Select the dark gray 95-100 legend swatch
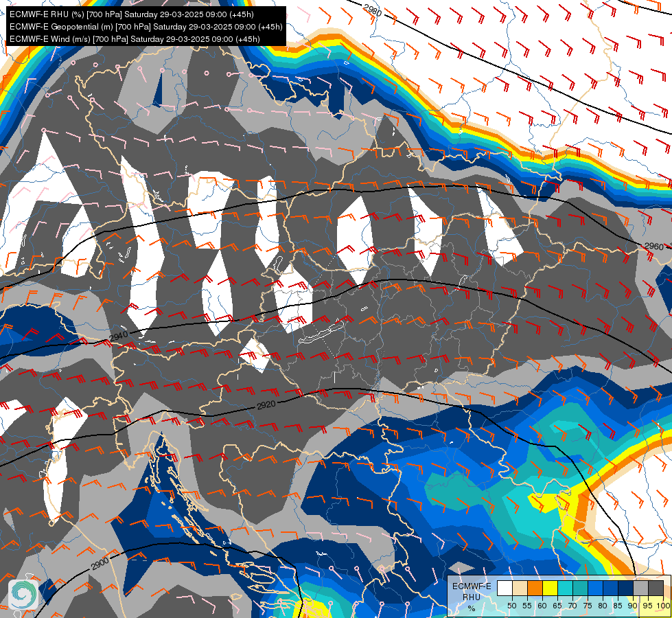Image resolution: width=672 pixels, height=618 pixels. tap(656, 588)
